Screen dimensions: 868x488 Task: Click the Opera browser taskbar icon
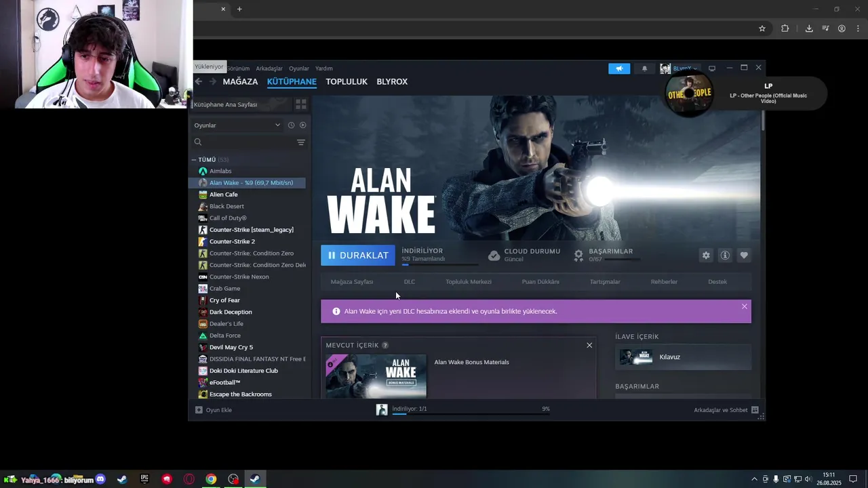(189, 479)
